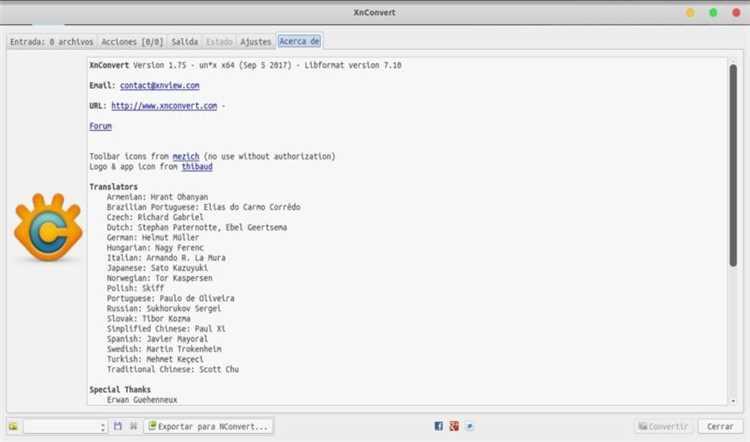This screenshot has height=442, width=750.
Task: Click 'Translators' heading text
Action: point(113,187)
